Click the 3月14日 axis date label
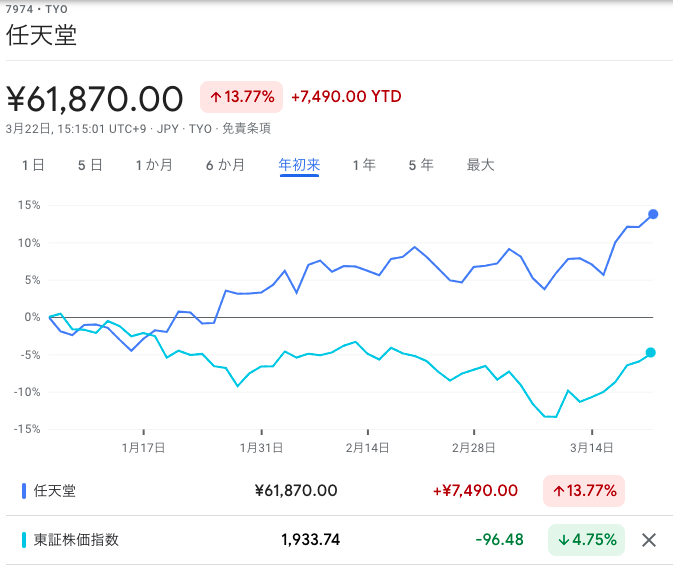Screen dimensions: 673x566 pos(591,448)
